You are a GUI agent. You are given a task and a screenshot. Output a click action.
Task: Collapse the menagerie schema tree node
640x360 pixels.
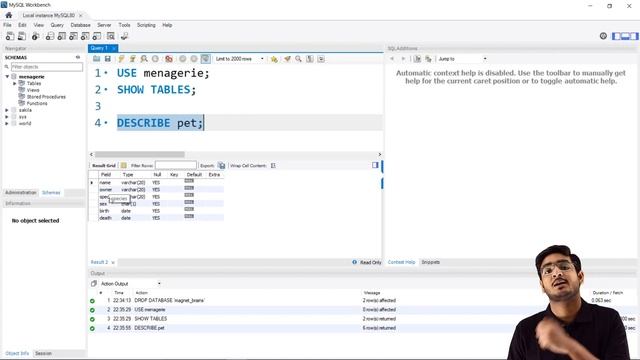(x=7, y=76)
